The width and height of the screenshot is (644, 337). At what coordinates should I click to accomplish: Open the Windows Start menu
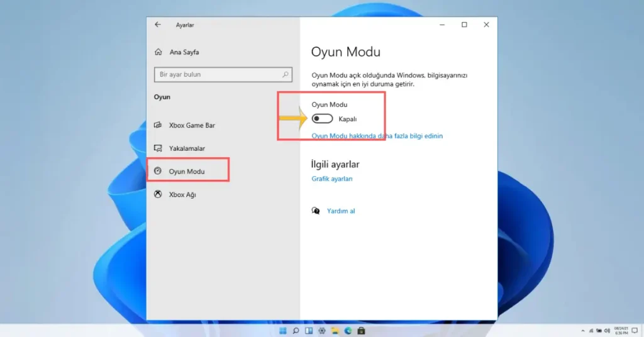(x=282, y=331)
